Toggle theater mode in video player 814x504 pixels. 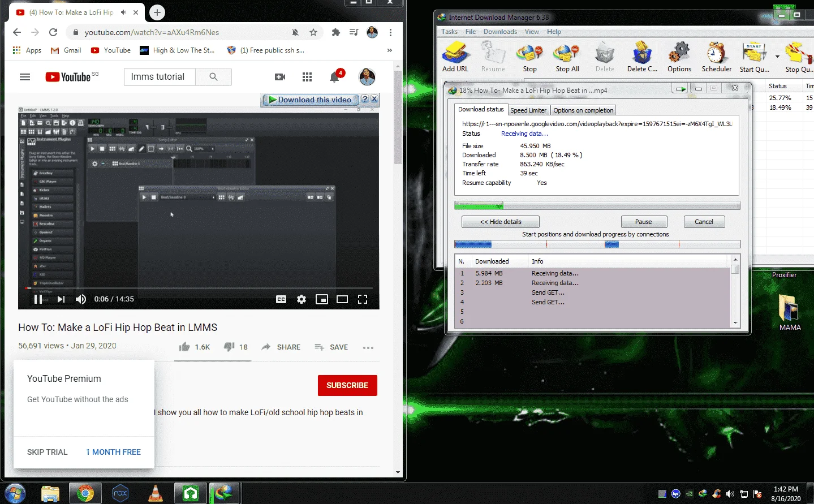coord(342,299)
